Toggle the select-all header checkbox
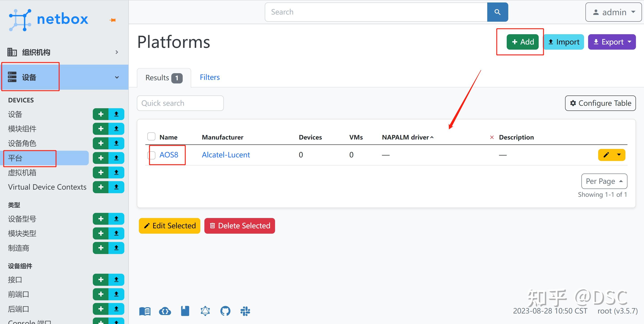 (151, 136)
